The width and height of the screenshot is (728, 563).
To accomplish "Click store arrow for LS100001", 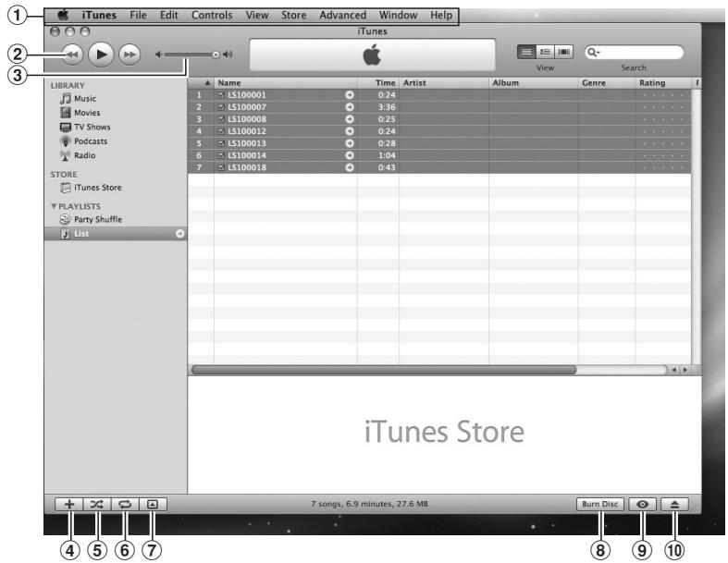I will [x=349, y=95].
